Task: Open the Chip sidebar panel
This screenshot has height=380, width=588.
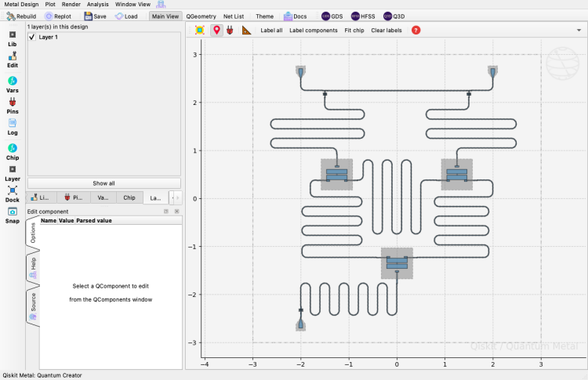Action: [x=13, y=152]
